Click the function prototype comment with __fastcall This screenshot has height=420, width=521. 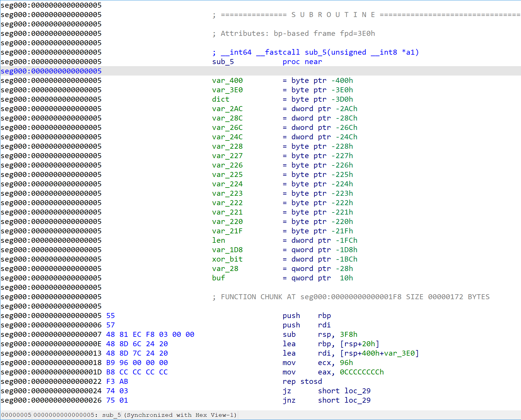tap(315, 52)
